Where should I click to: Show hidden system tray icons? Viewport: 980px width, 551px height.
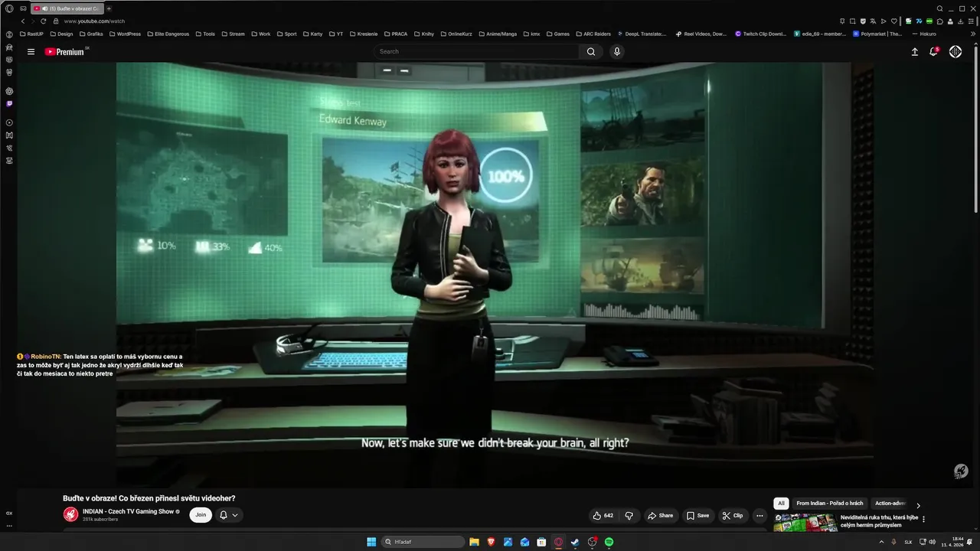(881, 542)
